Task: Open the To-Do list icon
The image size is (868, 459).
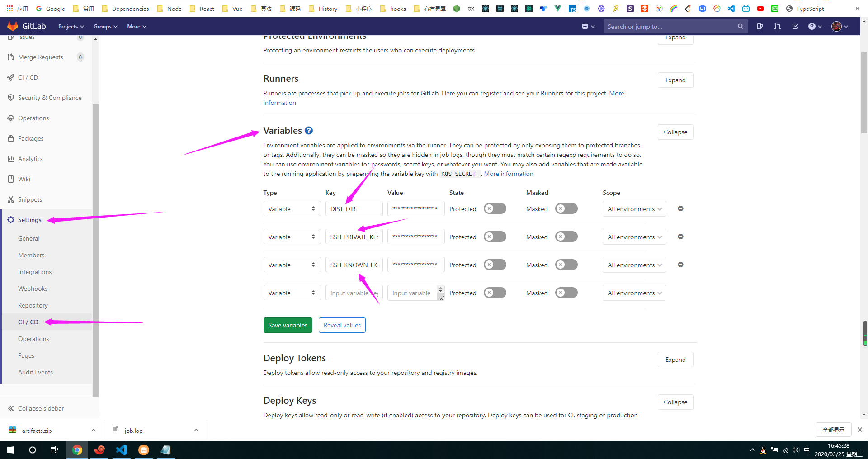Action: point(795,26)
